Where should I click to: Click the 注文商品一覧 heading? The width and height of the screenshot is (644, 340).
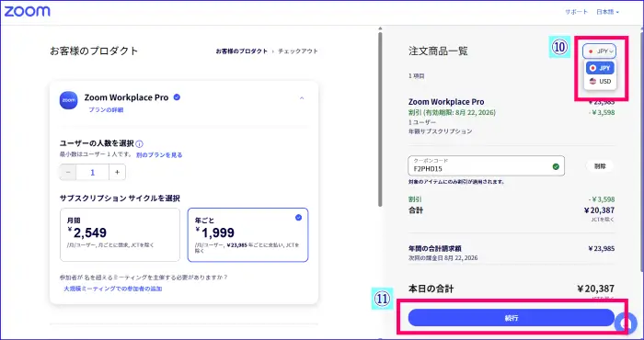point(438,51)
